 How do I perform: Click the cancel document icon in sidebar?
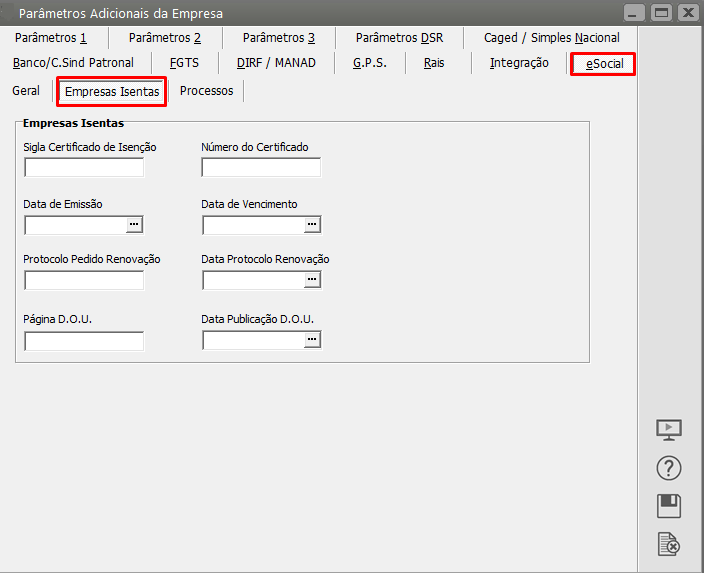coord(669,544)
